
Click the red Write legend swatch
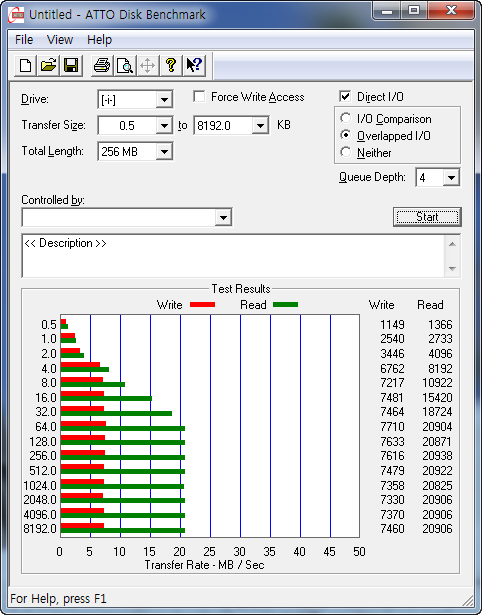click(x=202, y=304)
